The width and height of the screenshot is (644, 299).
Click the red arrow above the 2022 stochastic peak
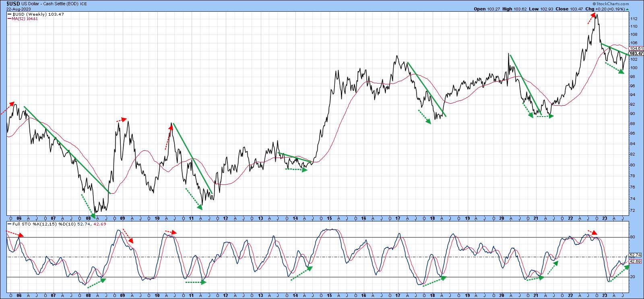coord(593,232)
